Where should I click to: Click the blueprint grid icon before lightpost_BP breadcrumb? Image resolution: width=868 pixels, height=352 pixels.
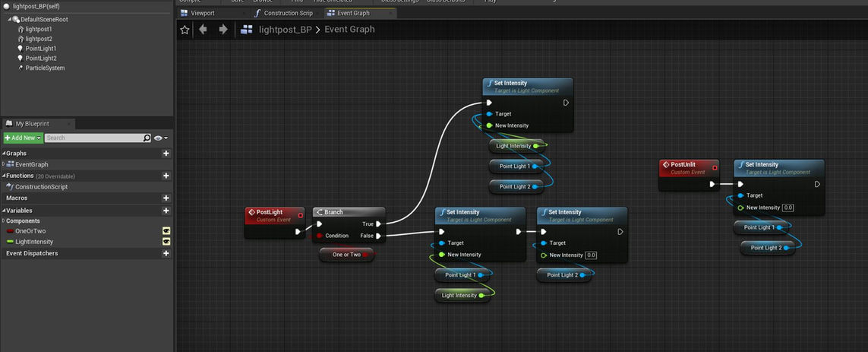247,30
